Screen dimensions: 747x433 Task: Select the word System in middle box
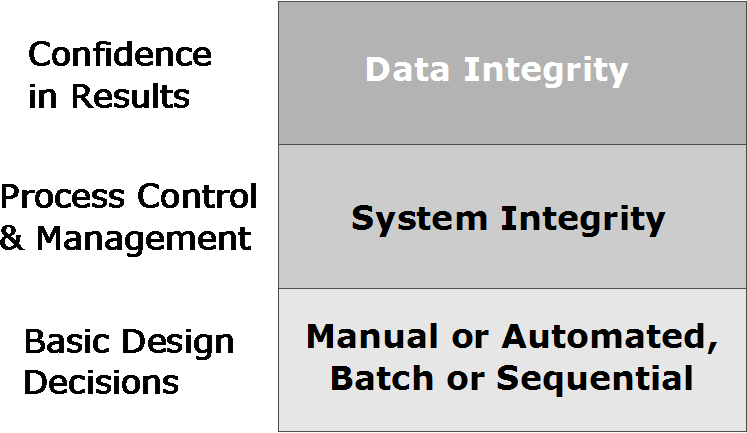click(419, 220)
